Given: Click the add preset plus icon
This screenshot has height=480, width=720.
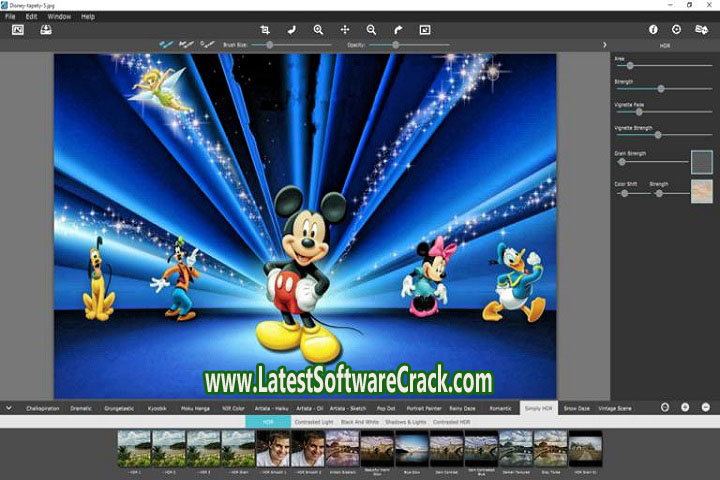Looking at the screenshot, I should coord(685,407).
